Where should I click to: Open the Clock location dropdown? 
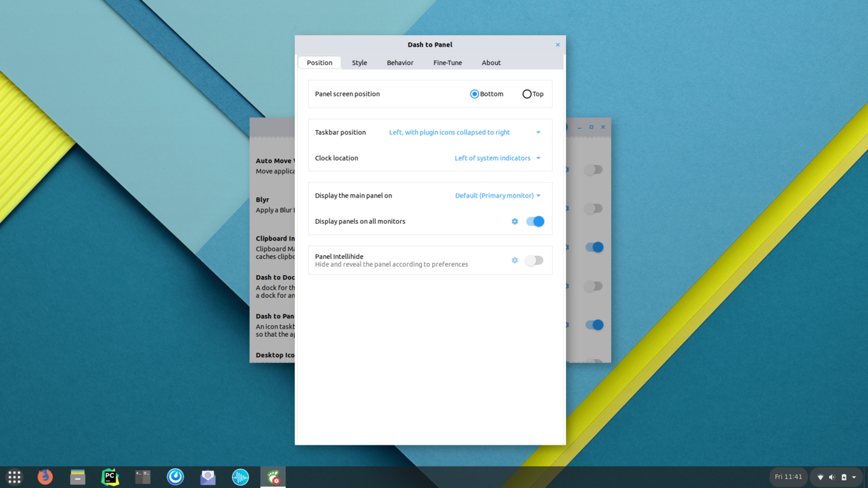point(498,158)
